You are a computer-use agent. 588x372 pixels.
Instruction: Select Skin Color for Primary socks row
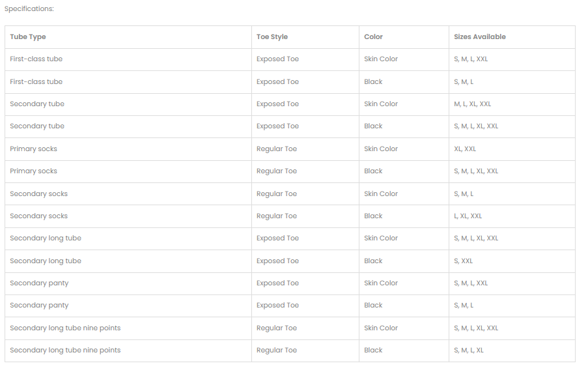tap(381, 149)
